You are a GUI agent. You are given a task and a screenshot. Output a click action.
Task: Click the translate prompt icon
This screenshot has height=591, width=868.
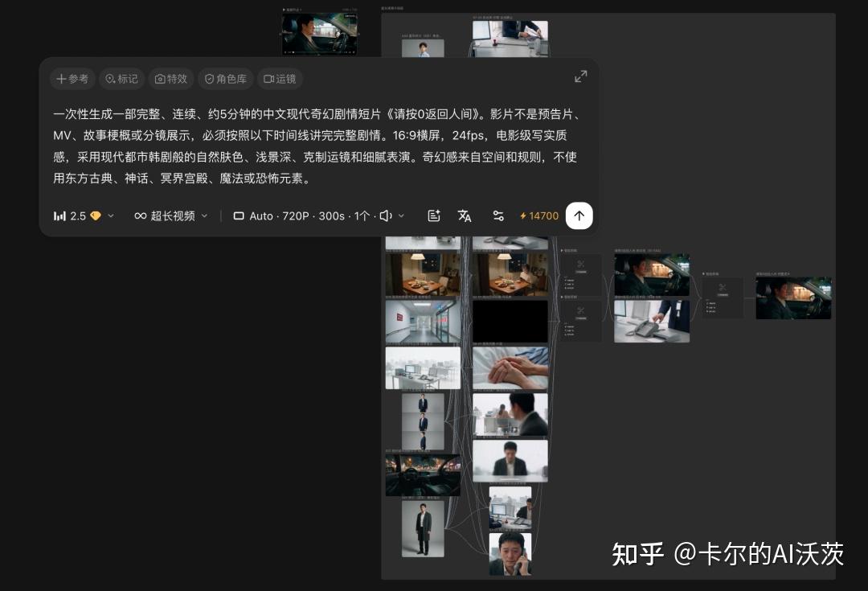tap(465, 216)
